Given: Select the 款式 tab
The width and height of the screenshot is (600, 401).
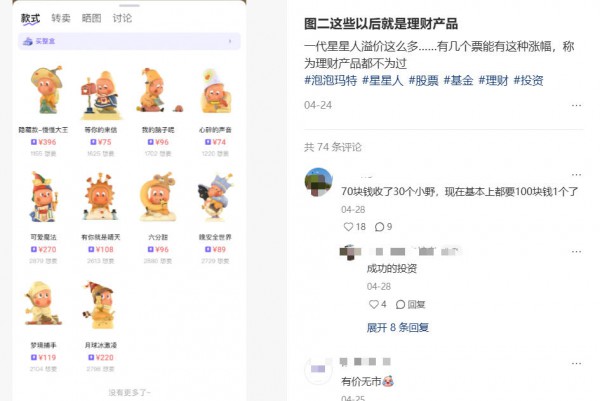Looking at the screenshot, I should (30, 19).
